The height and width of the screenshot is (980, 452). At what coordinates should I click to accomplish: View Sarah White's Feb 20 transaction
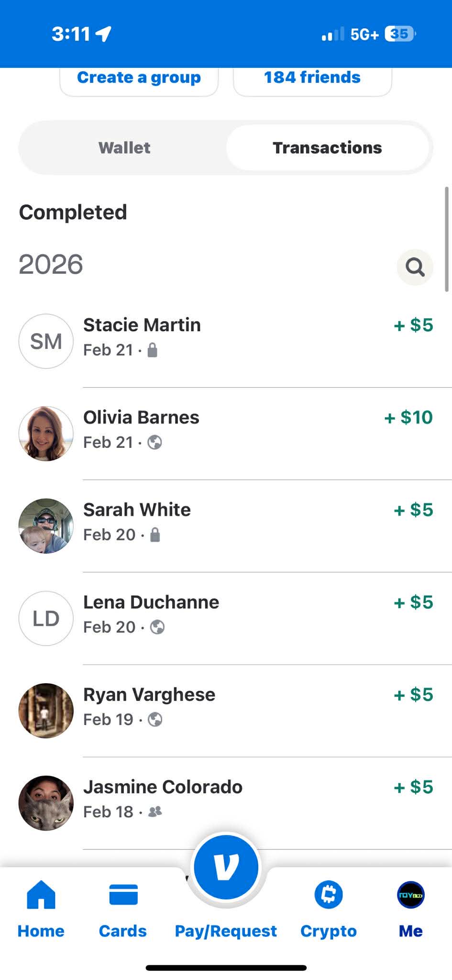[258, 522]
